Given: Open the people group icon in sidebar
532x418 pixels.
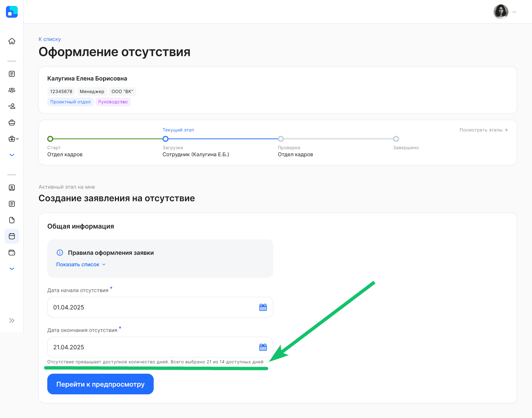Looking at the screenshot, I should (x=12, y=90).
